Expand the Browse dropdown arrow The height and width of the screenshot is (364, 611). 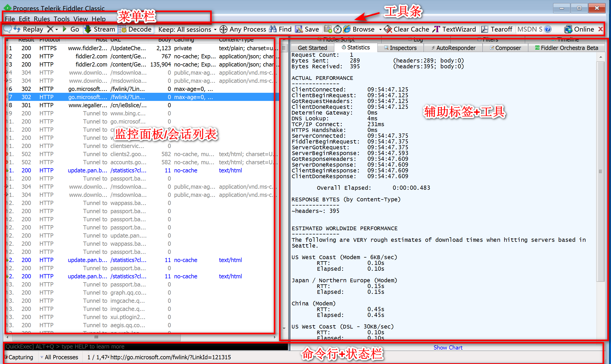(380, 29)
